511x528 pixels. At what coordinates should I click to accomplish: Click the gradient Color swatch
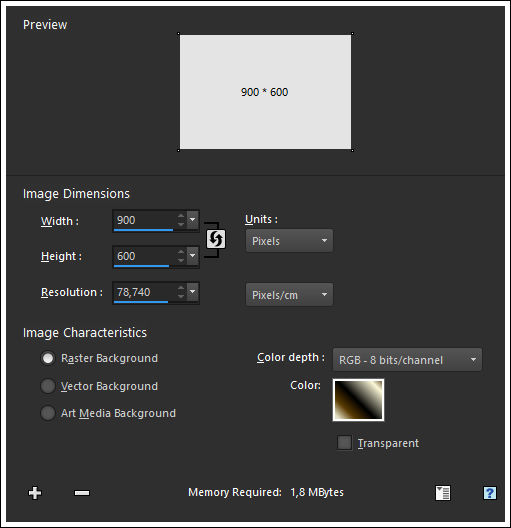[x=358, y=400]
